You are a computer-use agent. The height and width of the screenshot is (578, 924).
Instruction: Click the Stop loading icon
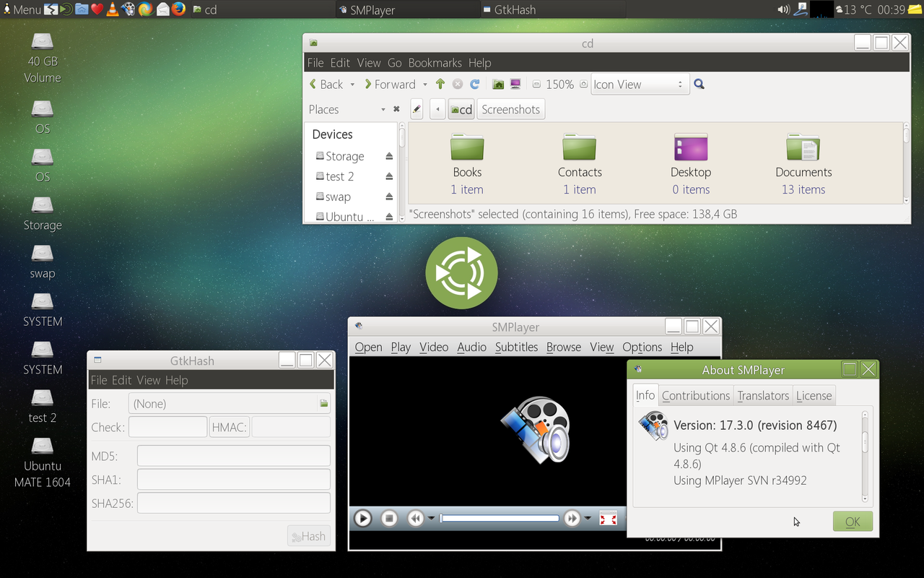click(x=458, y=84)
